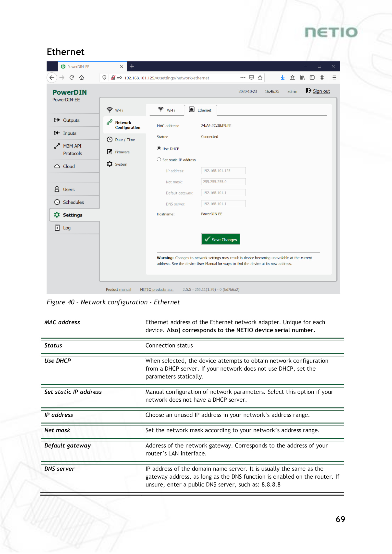Viewport: 392px width, 554px height.
Task: Switch to the Wi-Fi tab
Action: click(x=167, y=110)
